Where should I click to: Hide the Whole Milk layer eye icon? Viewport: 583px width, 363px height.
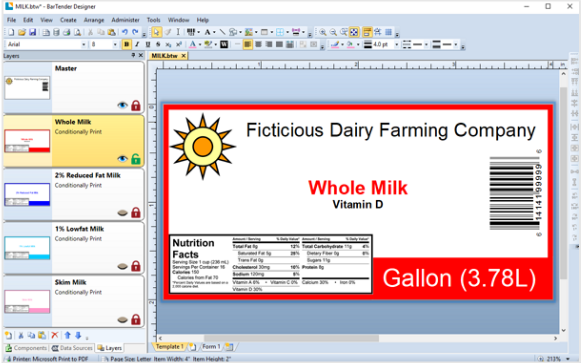(x=122, y=159)
